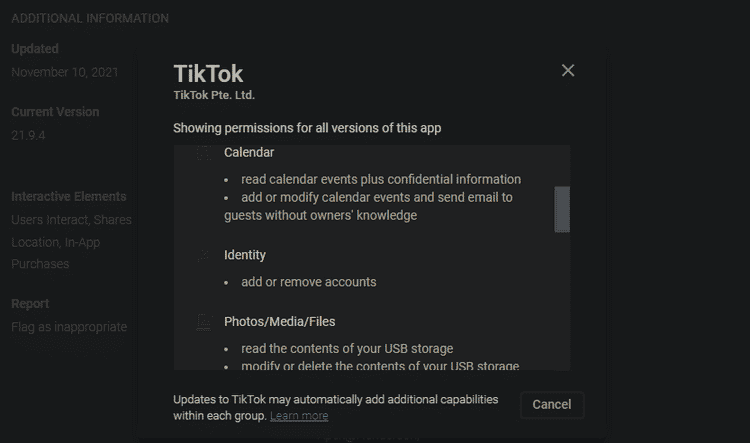Click 'add or remove accounts' permission item

pyautogui.click(x=309, y=282)
